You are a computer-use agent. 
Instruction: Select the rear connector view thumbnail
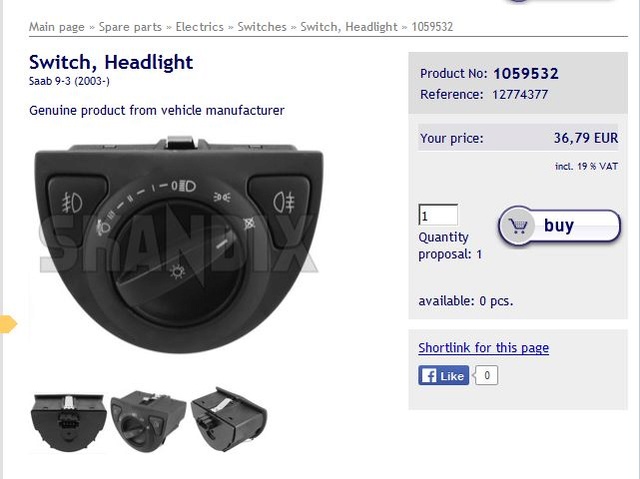pyautogui.click(x=68, y=422)
